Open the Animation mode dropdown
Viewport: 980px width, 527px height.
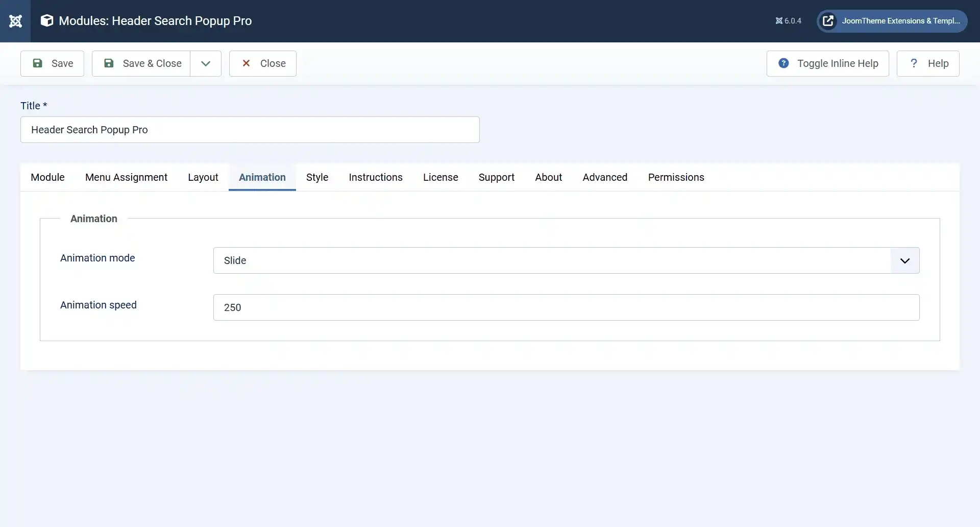coord(566,260)
